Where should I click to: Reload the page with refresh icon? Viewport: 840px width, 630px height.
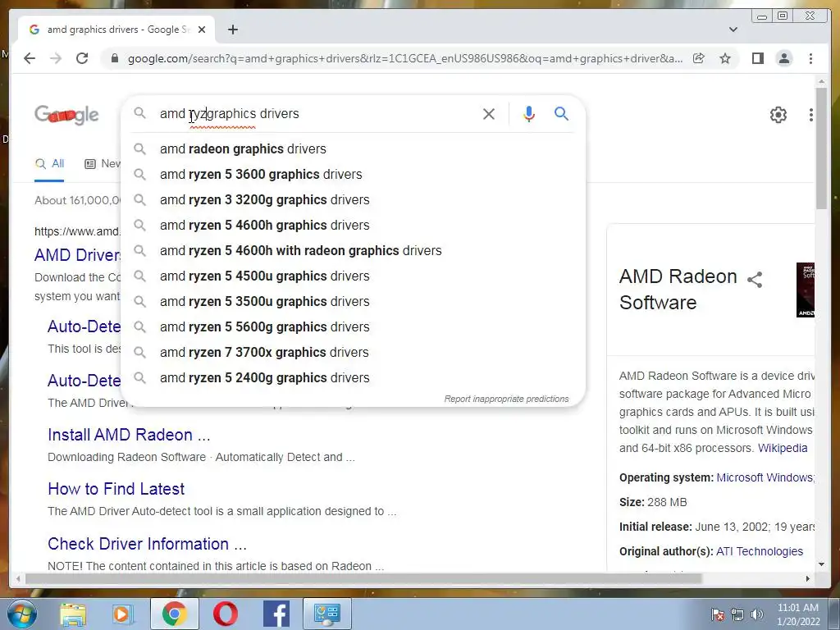point(82,58)
